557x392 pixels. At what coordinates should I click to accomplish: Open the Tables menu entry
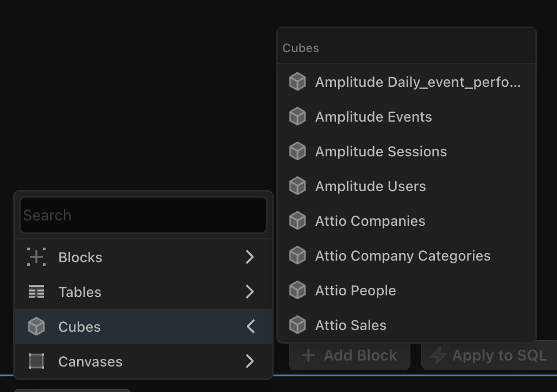tap(143, 292)
